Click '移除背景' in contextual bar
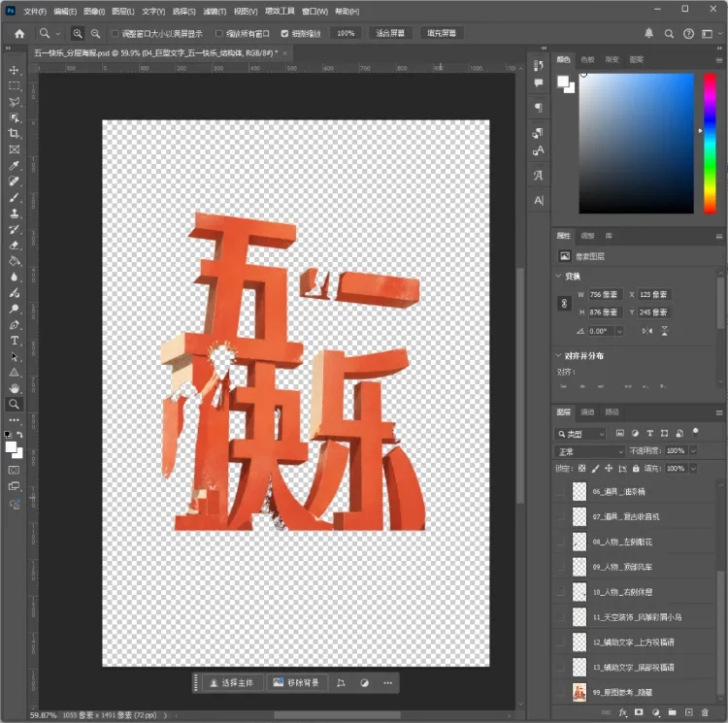This screenshot has height=723, width=728. (x=297, y=682)
